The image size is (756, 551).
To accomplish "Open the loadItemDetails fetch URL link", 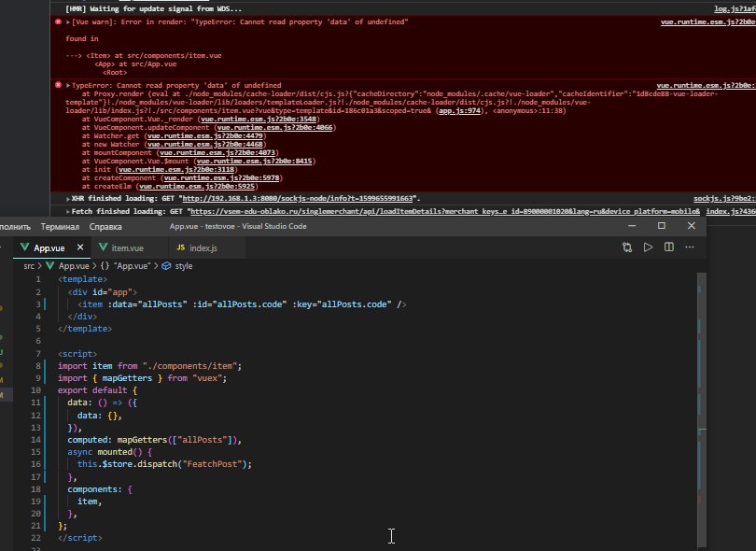I will click(445, 212).
